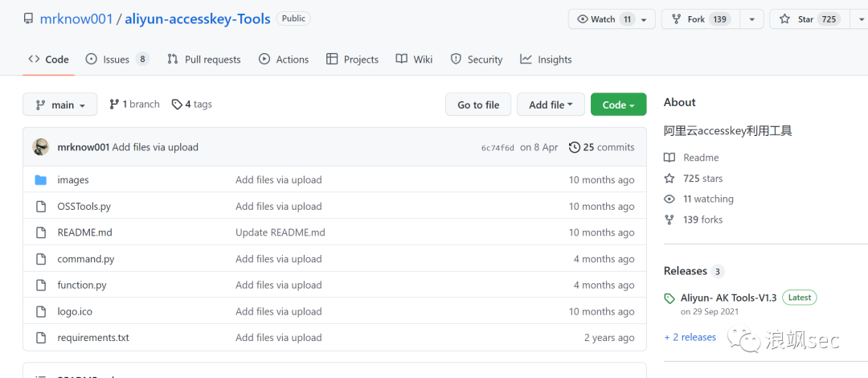The height and width of the screenshot is (378, 868).
Task: Expand the green Code dropdown button
Action: [x=618, y=105]
